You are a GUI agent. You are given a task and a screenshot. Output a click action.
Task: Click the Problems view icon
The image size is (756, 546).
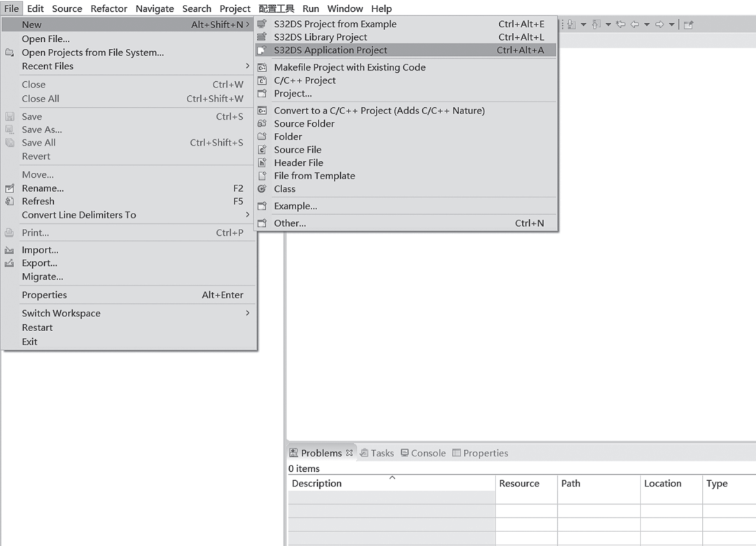point(293,453)
